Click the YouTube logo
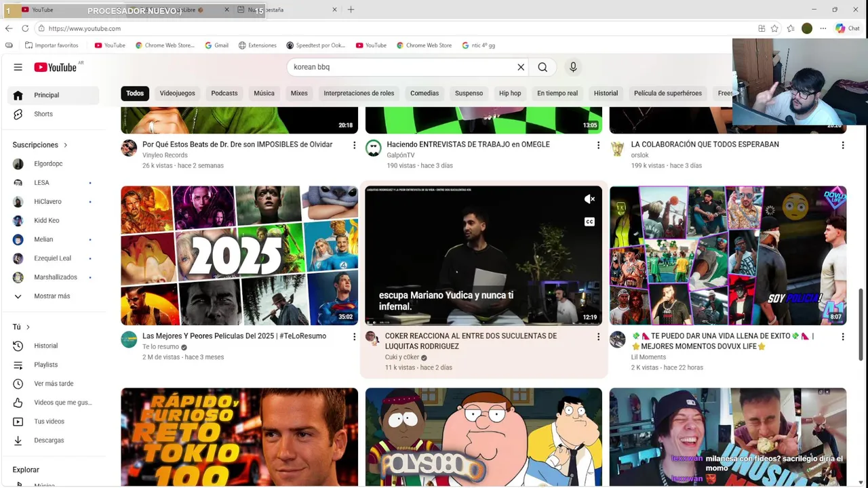868x488 pixels. pyautogui.click(x=55, y=67)
